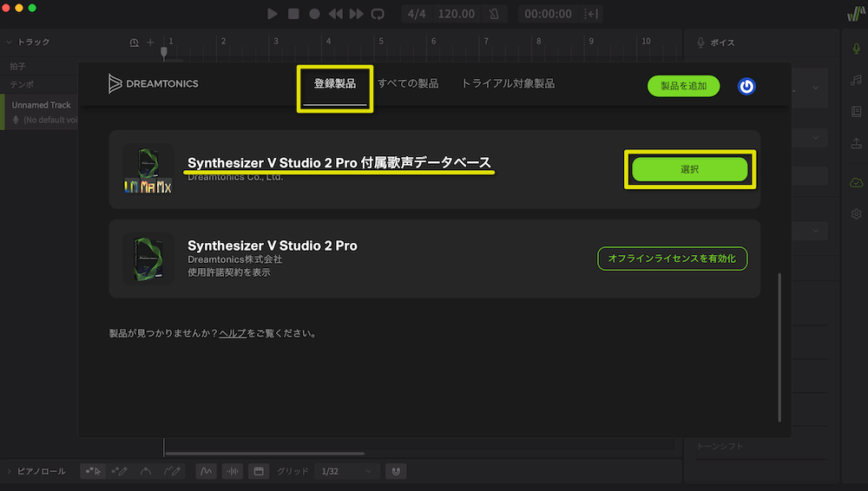
Task: Switch to the すべての製品 tab
Action: click(408, 83)
